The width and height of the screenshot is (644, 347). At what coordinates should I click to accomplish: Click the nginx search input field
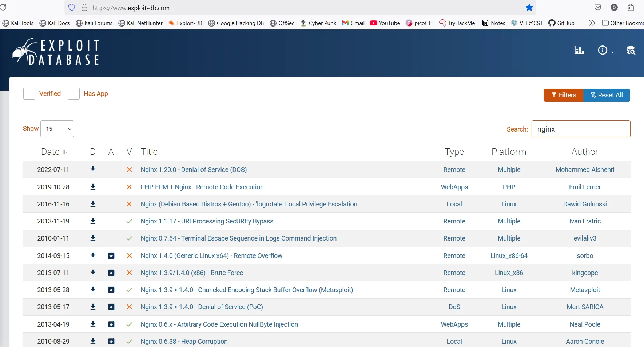[581, 129]
